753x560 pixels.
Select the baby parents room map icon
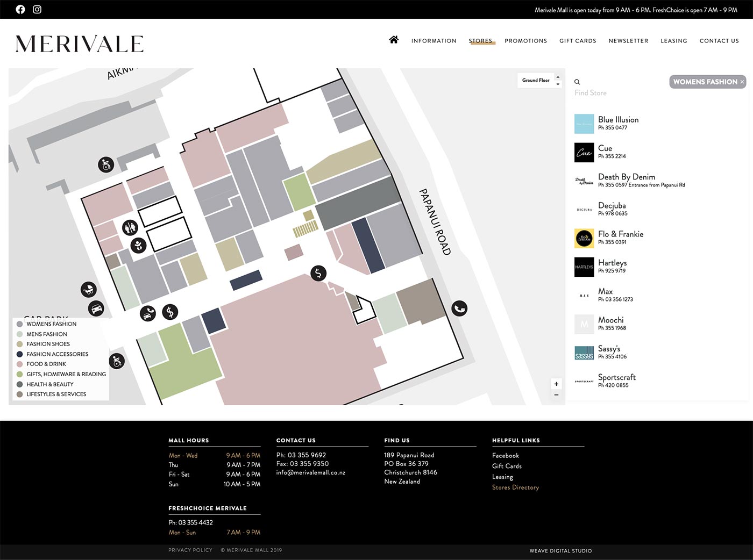(x=138, y=246)
